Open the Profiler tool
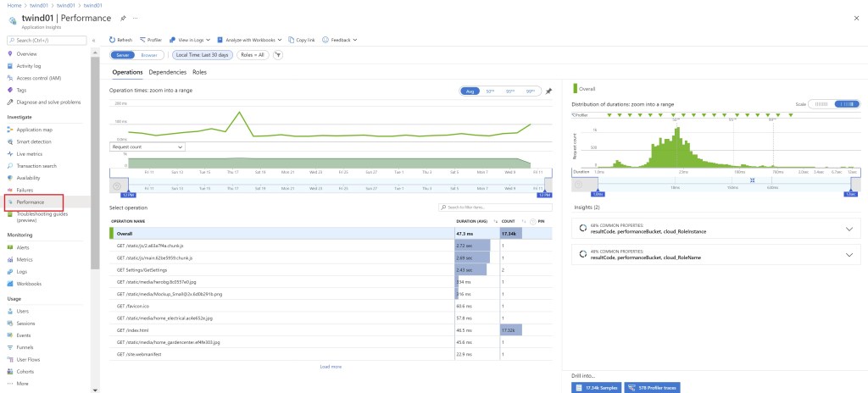 pyautogui.click(x=151, y=40)
